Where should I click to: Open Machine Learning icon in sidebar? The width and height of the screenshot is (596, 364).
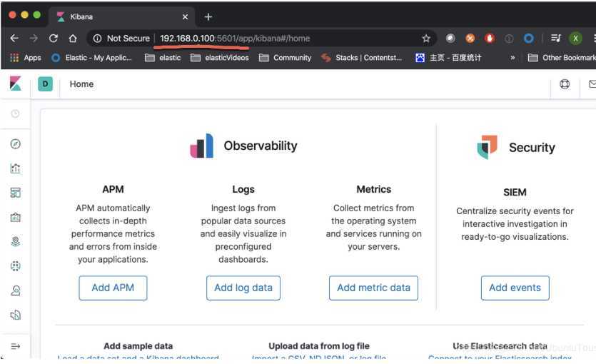click(15, 266)
